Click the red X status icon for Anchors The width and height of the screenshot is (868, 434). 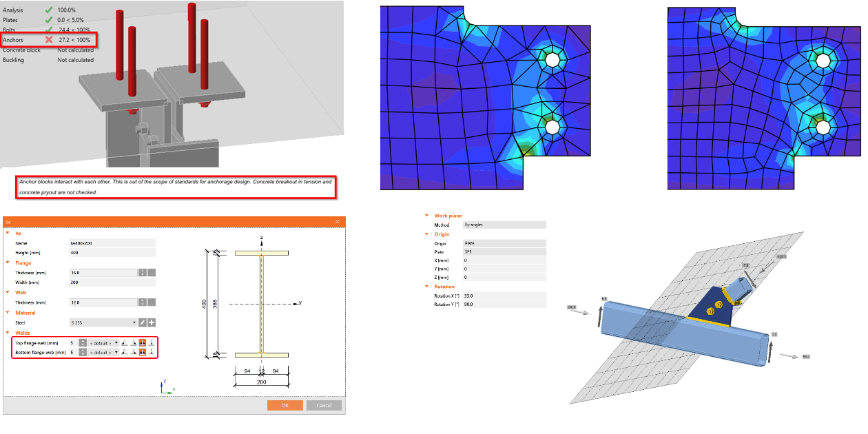pos(49,40)
